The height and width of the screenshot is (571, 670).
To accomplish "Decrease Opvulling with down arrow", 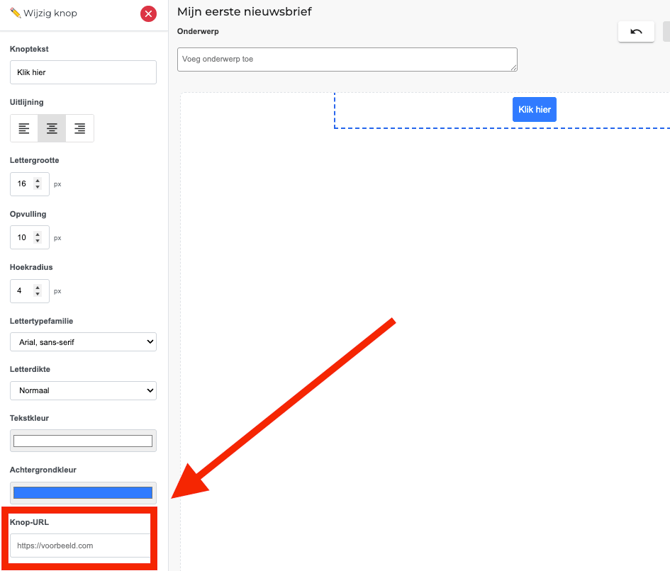I will [38, 241].
